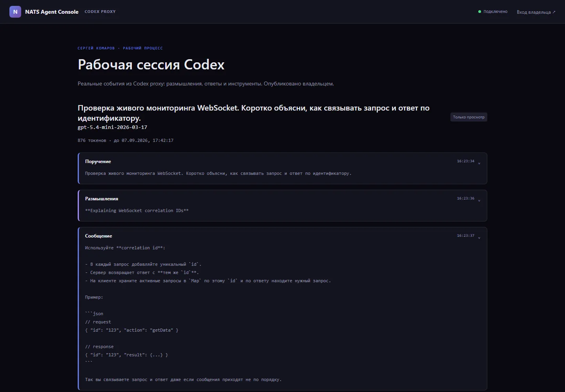Click the timestamp 16:23:37
Viewport: 565px width, 392px height.
[x=465, y=236]
